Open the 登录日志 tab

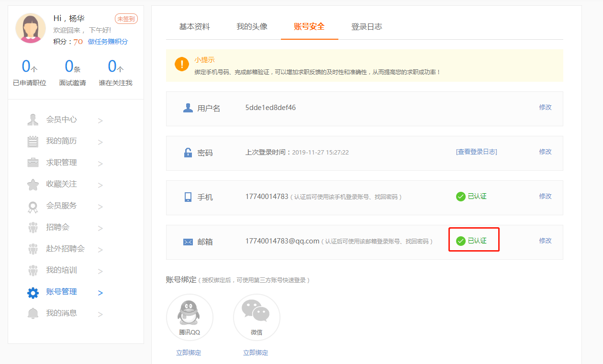tap(367, 27)
